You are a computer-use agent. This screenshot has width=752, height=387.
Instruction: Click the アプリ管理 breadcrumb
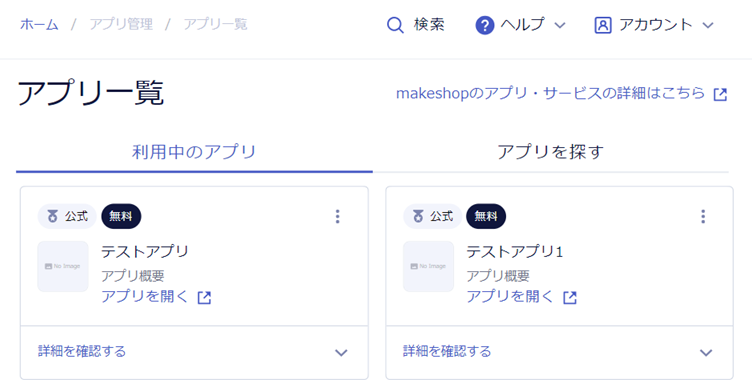click(121, 24)
